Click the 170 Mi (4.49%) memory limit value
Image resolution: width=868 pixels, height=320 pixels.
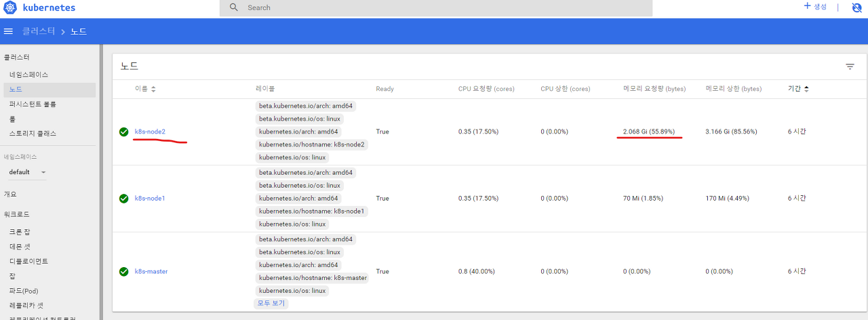click(x=727, y=199)
